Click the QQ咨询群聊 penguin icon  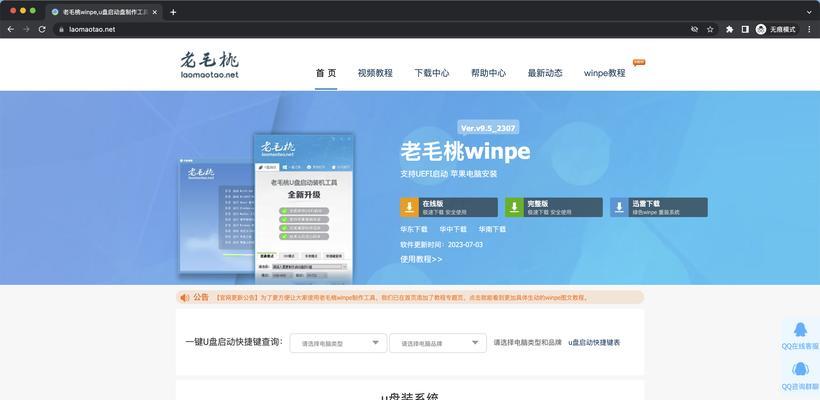(800, 369)
